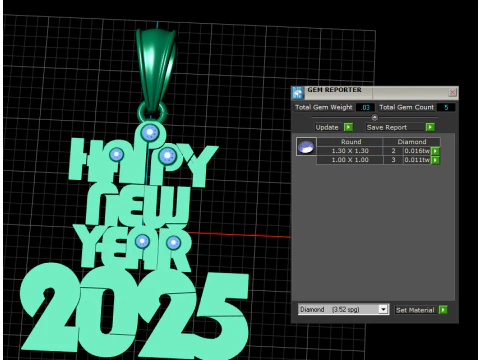Click the Update button label

tap(327, 127)
